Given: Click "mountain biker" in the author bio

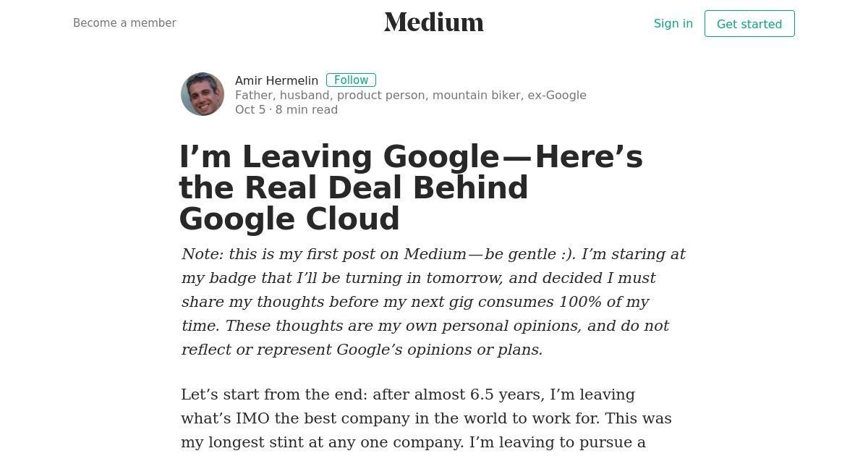Looking at the screenshot, I should tap(476, 95).
